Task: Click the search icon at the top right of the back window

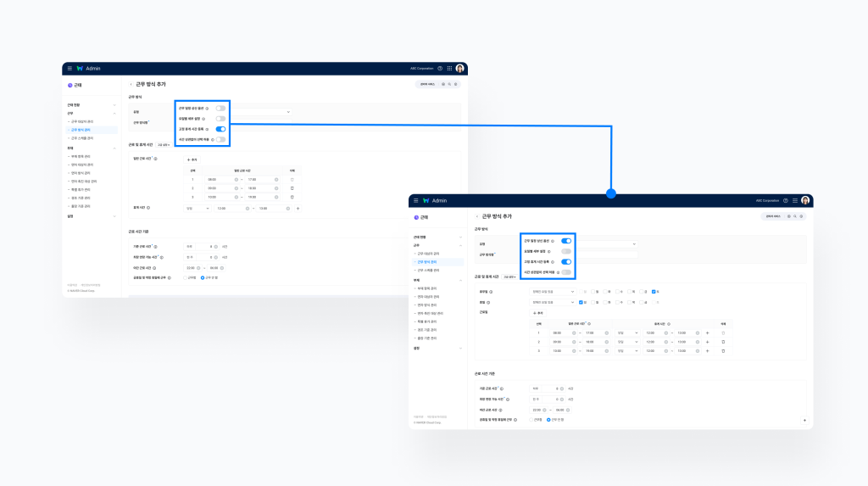Action: 449,84
